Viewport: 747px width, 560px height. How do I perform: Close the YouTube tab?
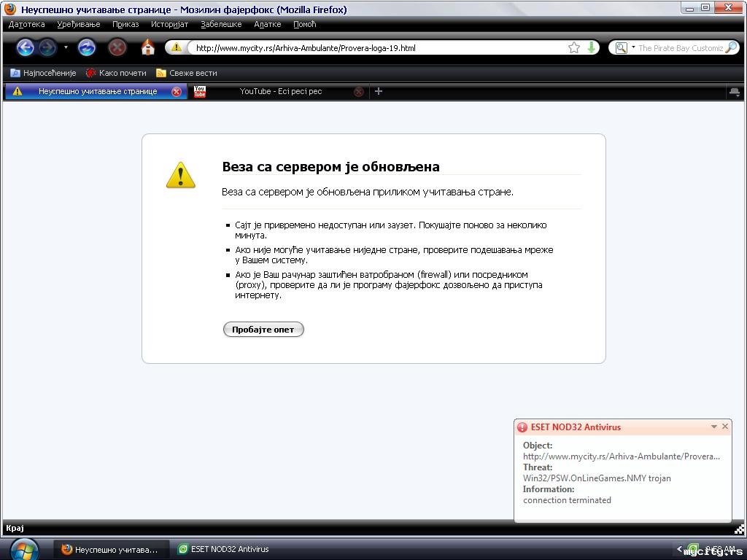(x=359, y=92)
